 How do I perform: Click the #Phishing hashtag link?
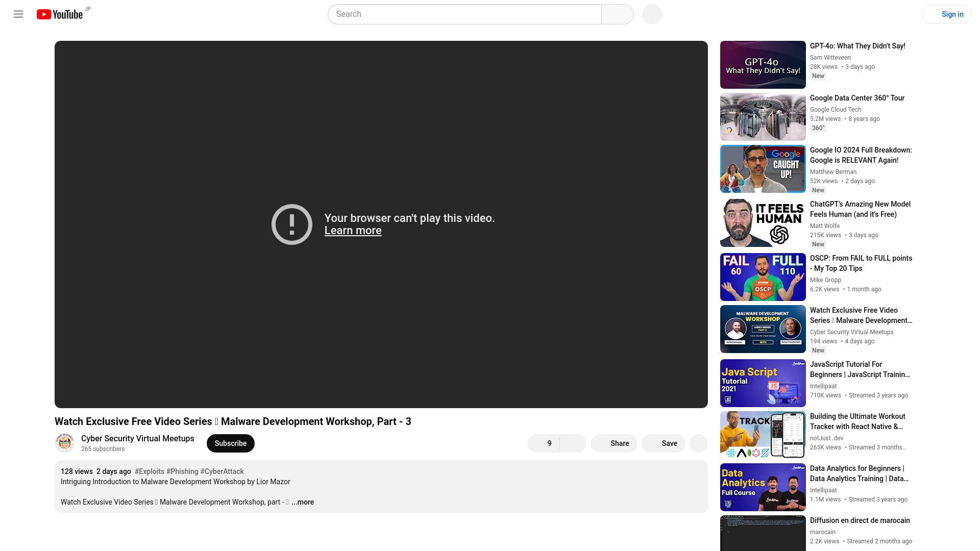tap(182, 471)
